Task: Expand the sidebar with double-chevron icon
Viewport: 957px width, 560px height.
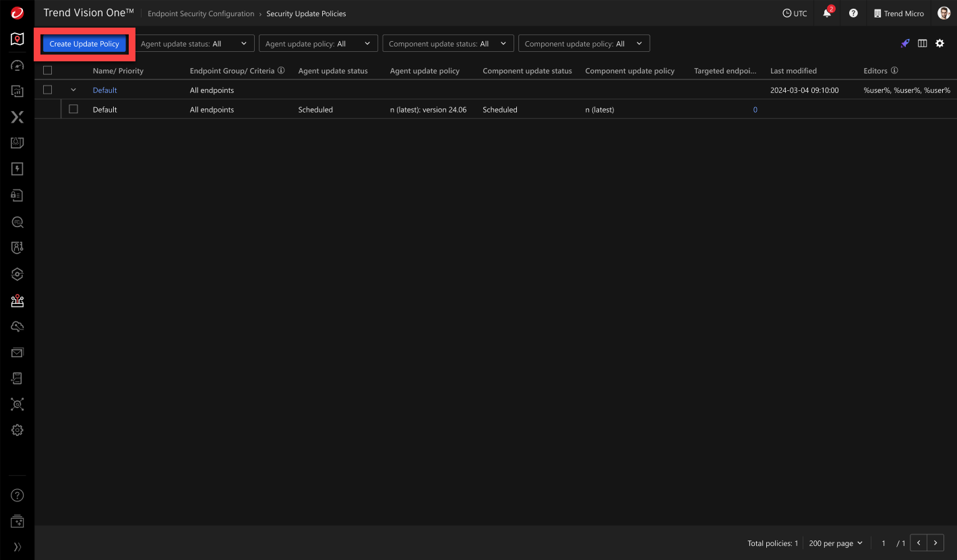Action: point(18,547)
